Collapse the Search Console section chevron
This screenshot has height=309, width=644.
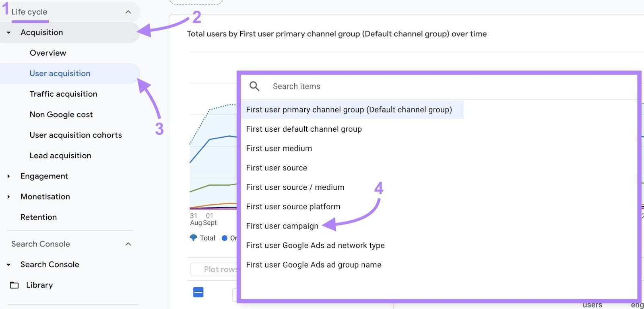click(x=128, y=244)
